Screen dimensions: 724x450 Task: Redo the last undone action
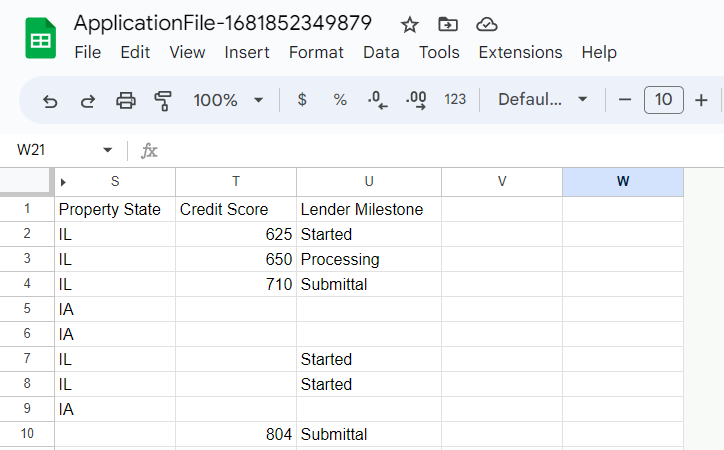point(87,100)
